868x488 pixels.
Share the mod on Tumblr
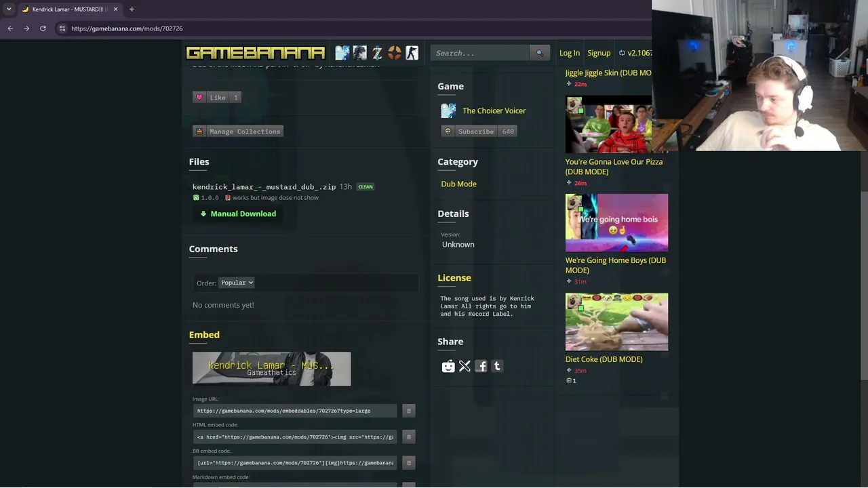(497, 366)
